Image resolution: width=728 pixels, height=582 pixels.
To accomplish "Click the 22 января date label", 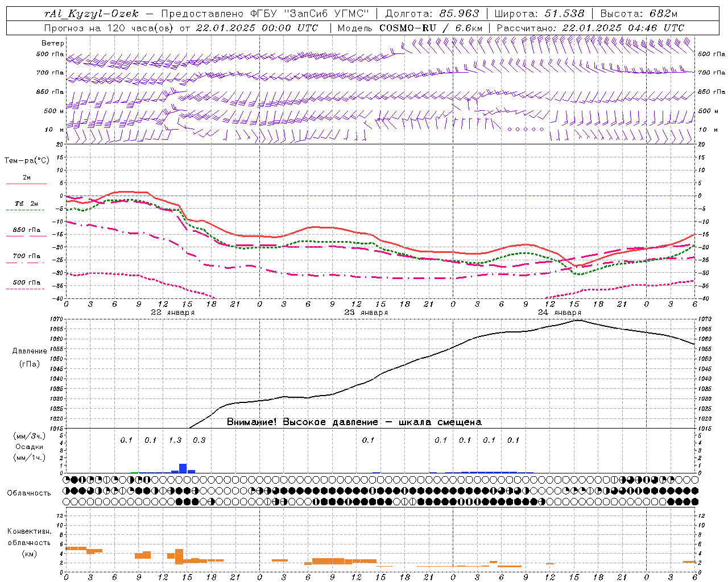I will pyautogui.click(x=172, y=313).
